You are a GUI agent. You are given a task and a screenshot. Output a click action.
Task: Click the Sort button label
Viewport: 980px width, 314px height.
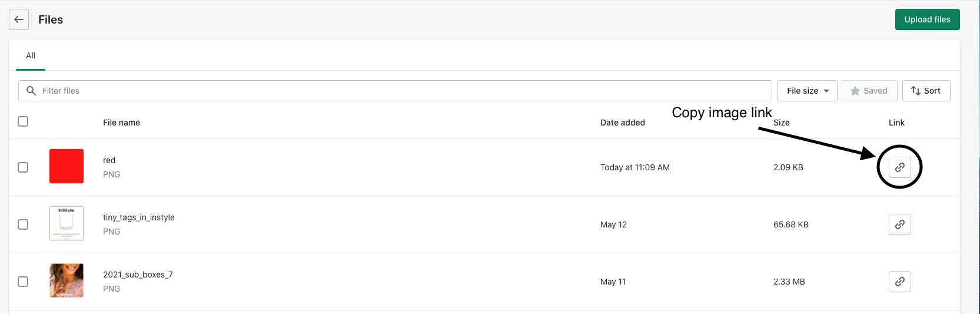pos(932,91)
